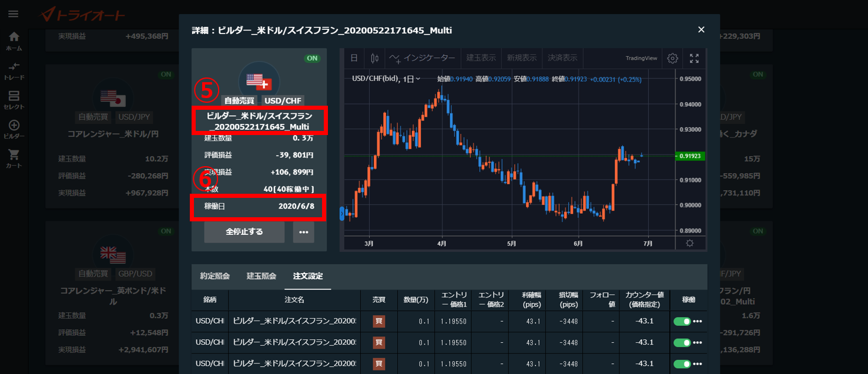Go to Home (ホーム) in sidebar

14,41
